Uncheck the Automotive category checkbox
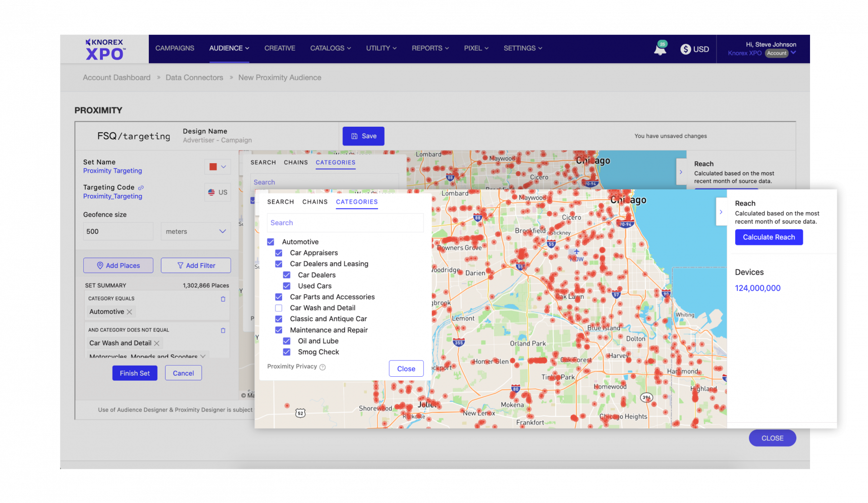This screenshot has height=503, width=868. (x=271, y=242)
